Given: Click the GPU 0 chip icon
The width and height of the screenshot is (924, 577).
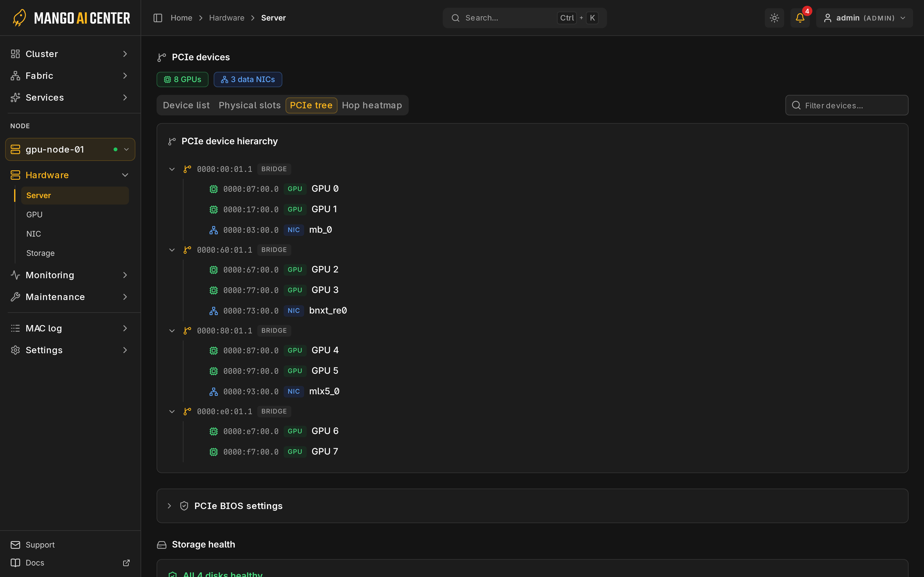Looking at the screenshot, I should click(213, 189).
